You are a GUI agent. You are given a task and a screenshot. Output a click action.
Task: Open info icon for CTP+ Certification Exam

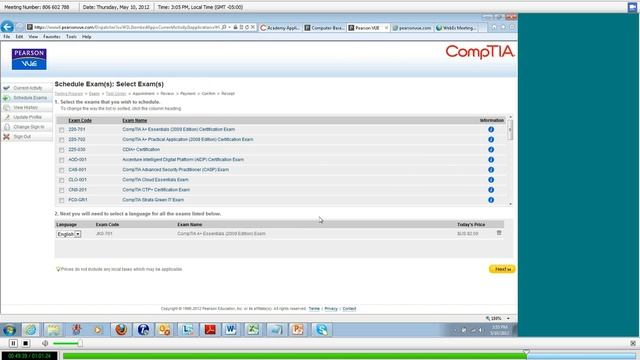point(491,190)
